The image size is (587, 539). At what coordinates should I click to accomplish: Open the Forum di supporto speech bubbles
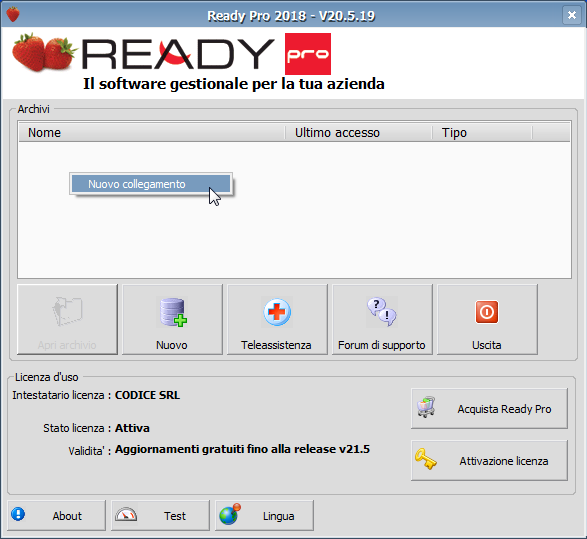[381, 312]
